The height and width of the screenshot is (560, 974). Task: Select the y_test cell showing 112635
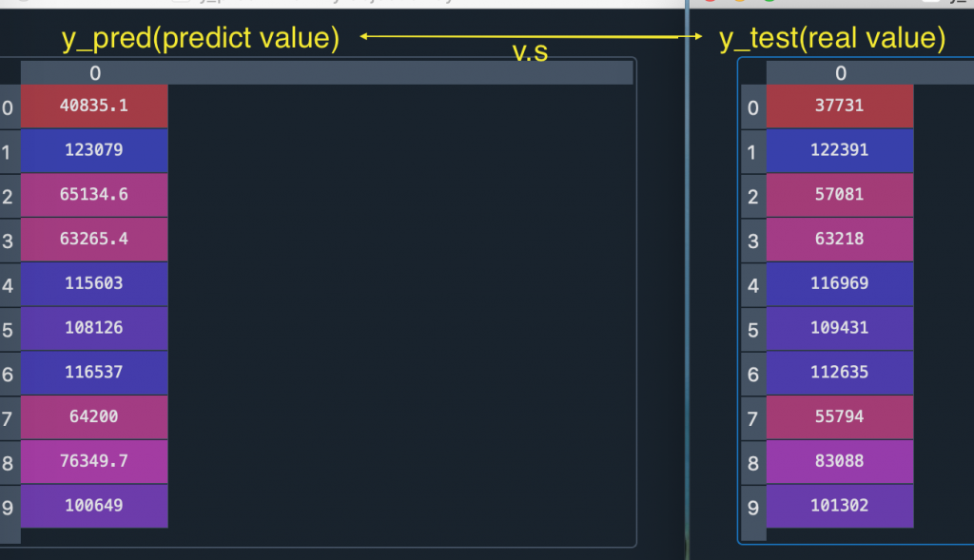coord(840,373)
